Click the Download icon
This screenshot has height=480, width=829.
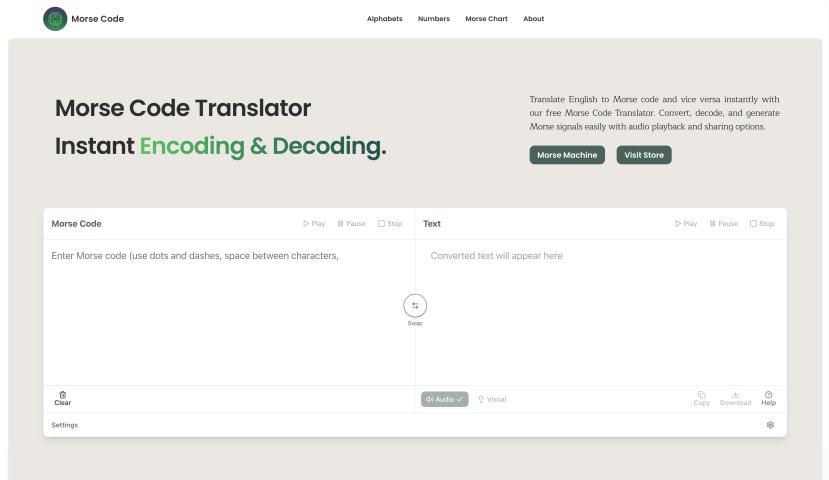[735, 395]
